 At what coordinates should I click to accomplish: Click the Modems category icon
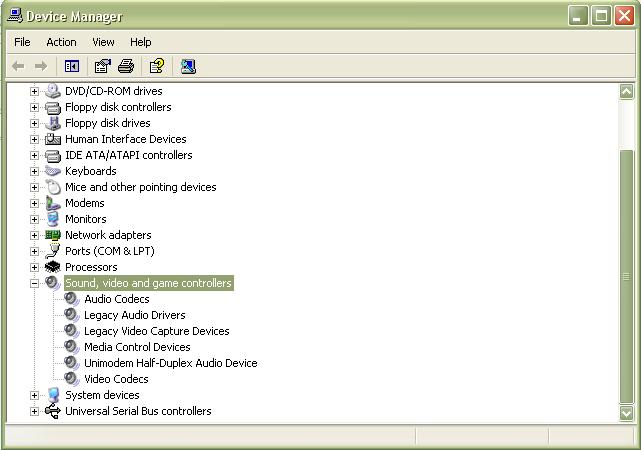53,203
